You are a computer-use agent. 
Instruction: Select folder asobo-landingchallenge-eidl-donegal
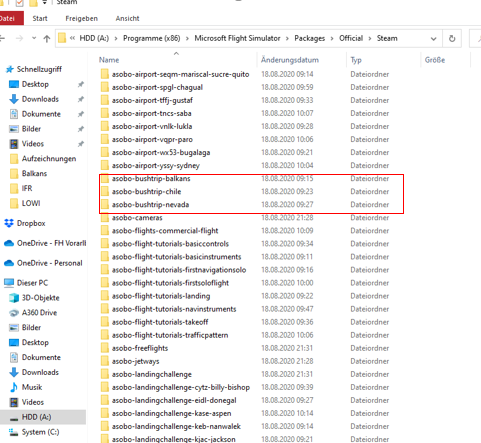(174, 401)
